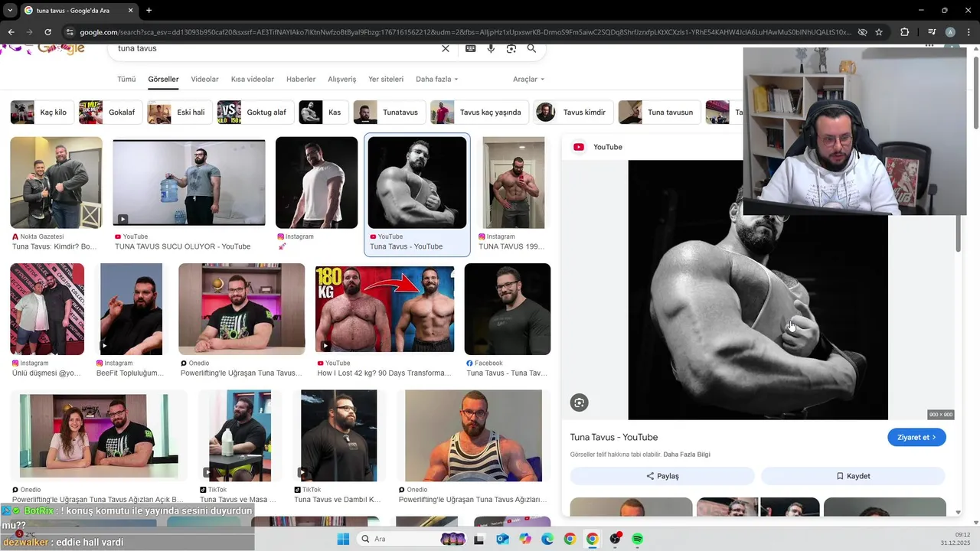Viewport: 980px width, 551px height.
Task: Click the 'tuna tavus' search input field
Action: [x=276, y=48]
